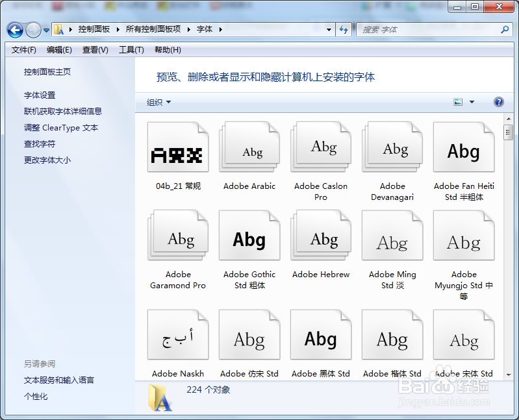Click the scrollbar up arrow

[509, 119]
